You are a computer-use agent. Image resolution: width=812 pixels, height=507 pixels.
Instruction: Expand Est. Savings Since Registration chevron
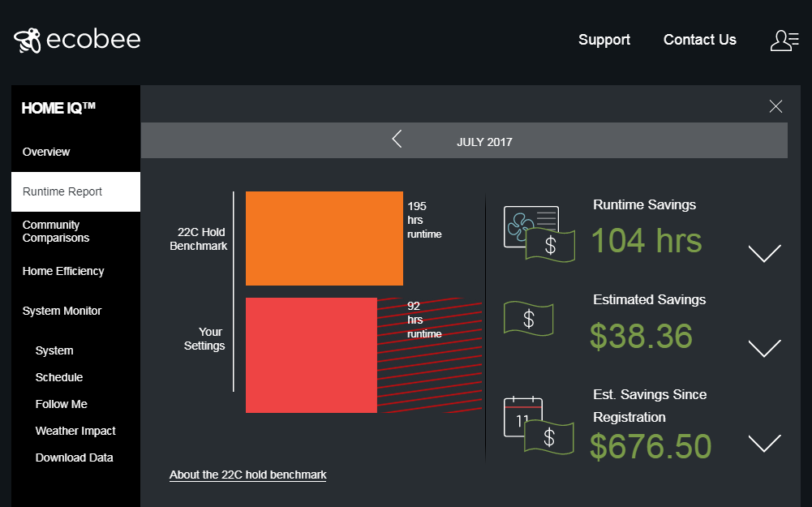point(764,443)
